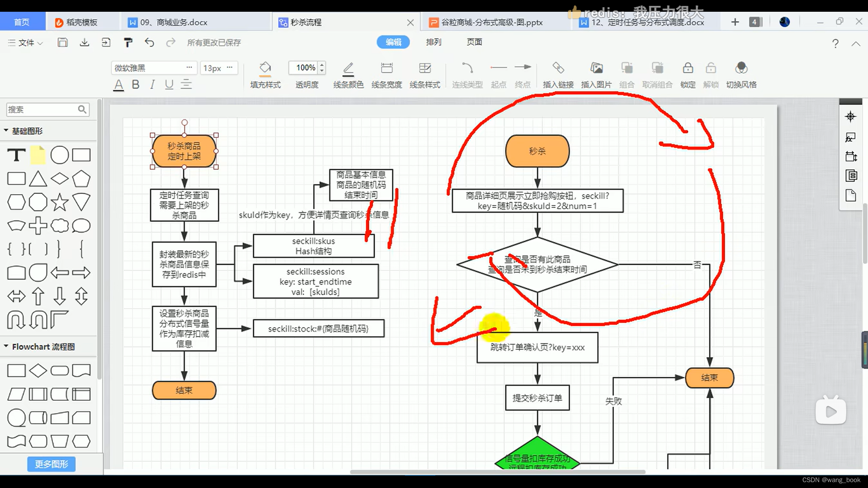868x488 pixels.
Task: Open the 文件 menu
Action: (x=25, y=42)
